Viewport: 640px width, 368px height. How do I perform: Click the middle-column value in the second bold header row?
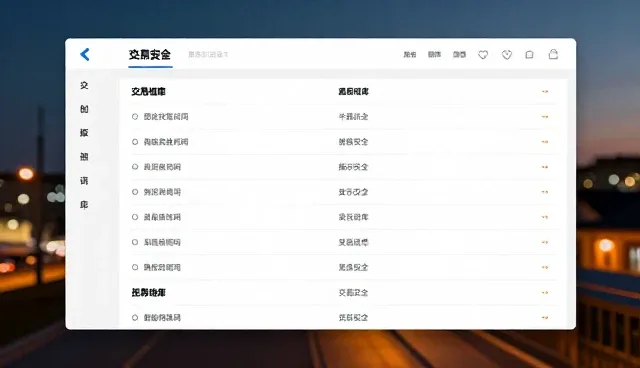(x=353, y=293)
